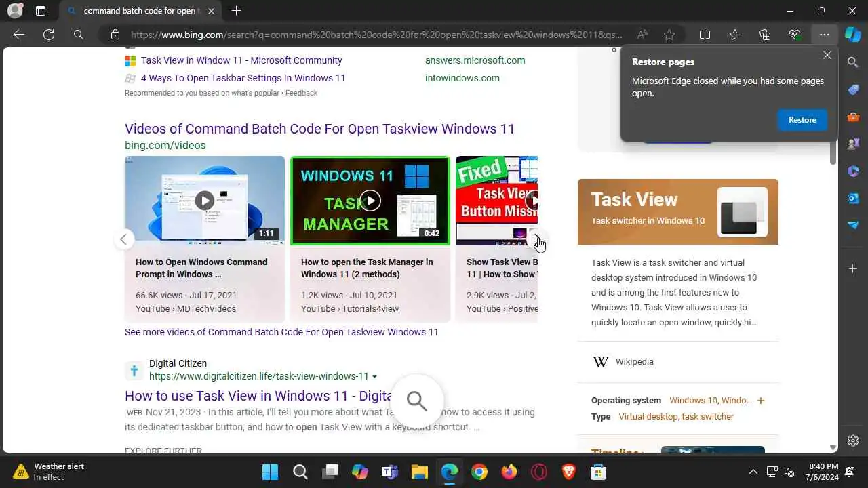Open Virtual desktop, task switcher link
Screen dimensions: 868x488
(x=676, y=417)
